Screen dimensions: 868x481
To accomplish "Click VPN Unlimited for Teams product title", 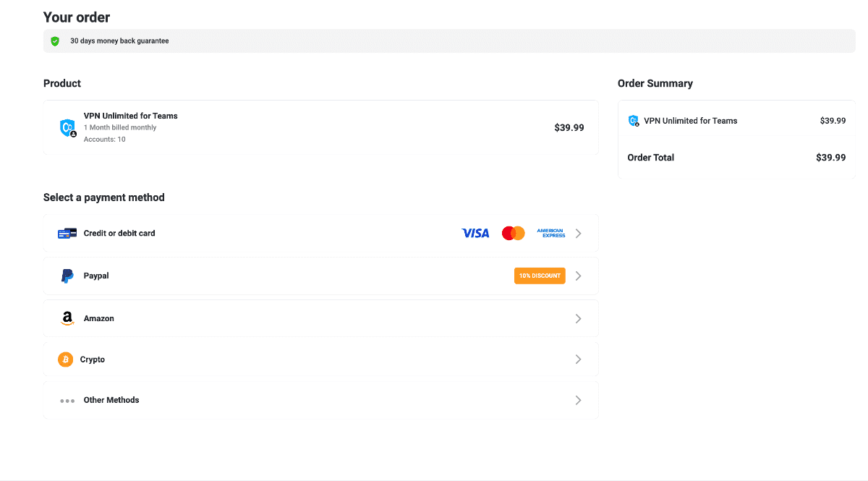I will [x=130, y=116].
